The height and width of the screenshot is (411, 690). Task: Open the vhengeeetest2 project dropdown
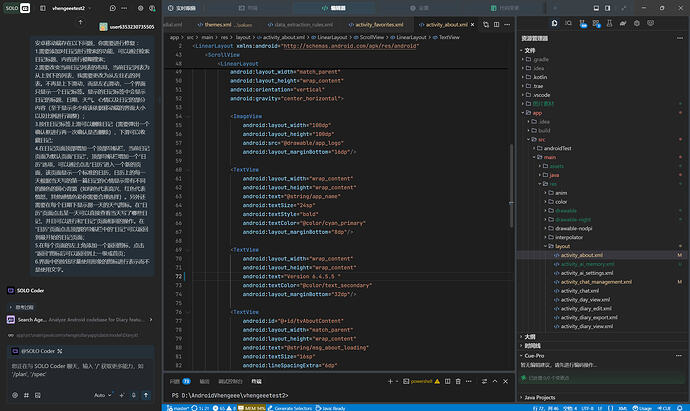tap(72, 8)
